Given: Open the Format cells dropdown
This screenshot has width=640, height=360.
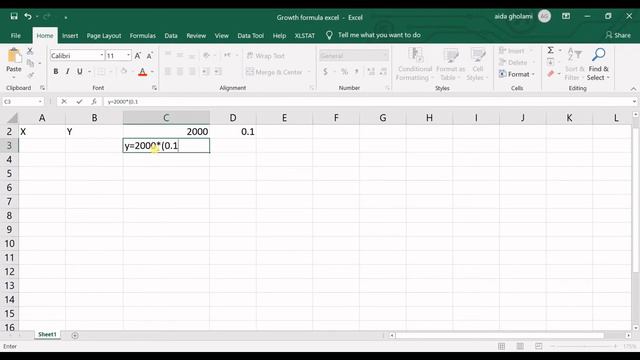Looking at the screenshot, I should coord(517,74).
